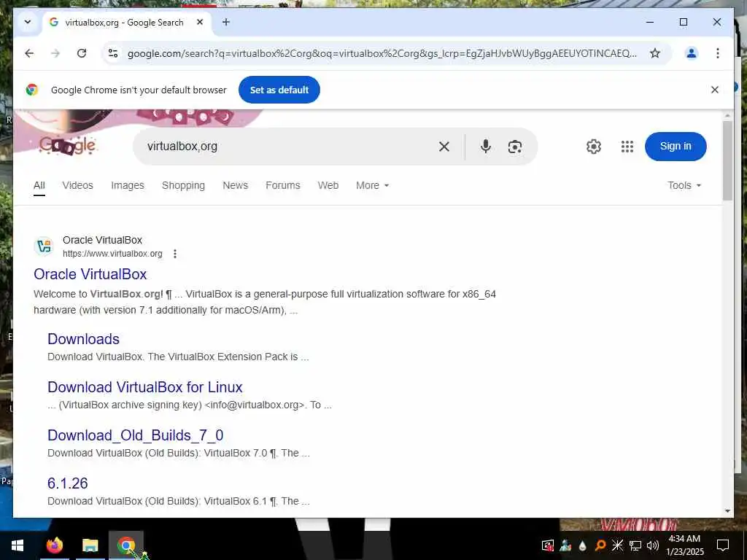The image size is (747, 560).
Task: Open the Chrome profile avatar
Action: point(692,53)
